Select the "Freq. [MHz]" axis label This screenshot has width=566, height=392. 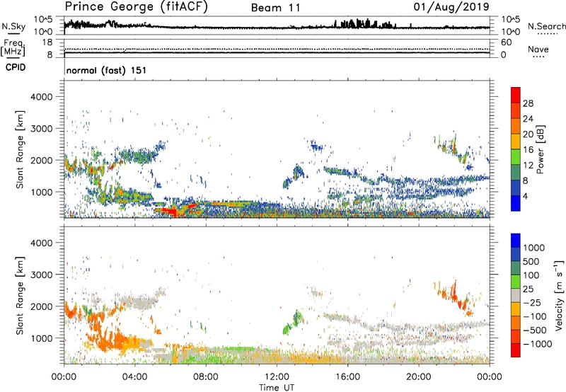(x=13, y=48)
